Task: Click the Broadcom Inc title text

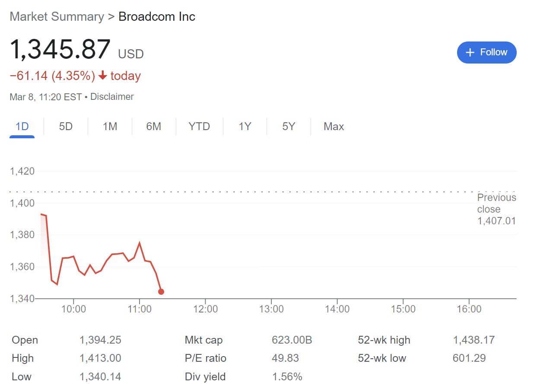Action: pos(157,17)
